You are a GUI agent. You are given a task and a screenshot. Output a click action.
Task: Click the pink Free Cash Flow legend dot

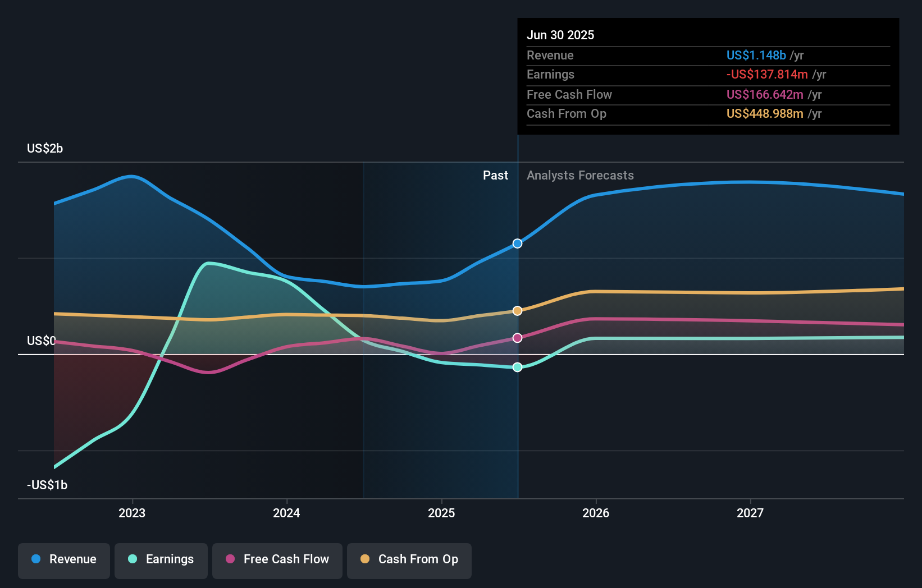tap(230, 559)
